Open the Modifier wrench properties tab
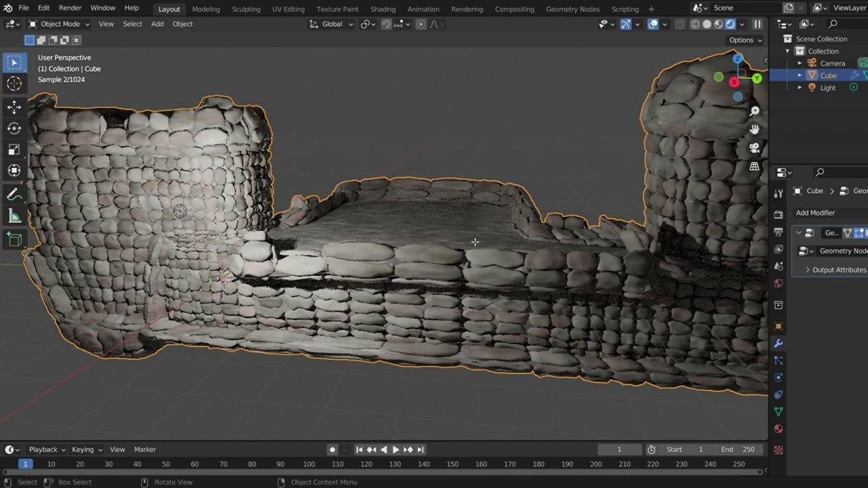868x488 pixels. click(x=778, y=344)
